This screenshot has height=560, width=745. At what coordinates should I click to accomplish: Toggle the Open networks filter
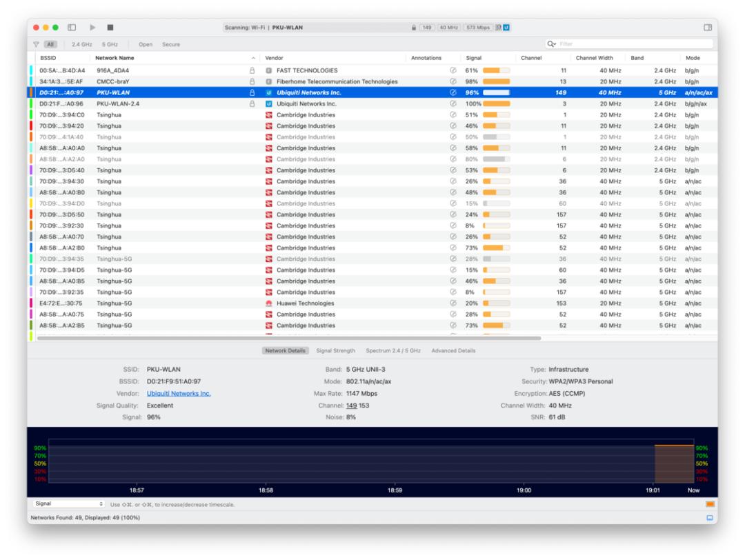click(146, 44)
